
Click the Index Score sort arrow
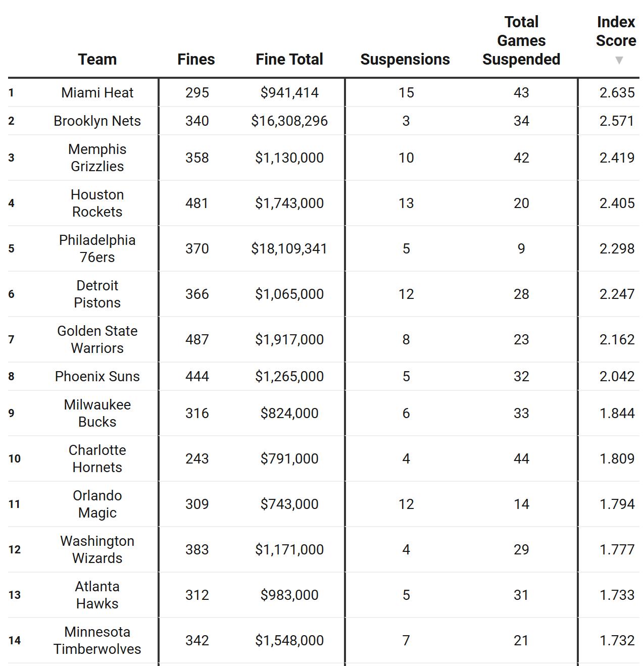coord(619,61)
